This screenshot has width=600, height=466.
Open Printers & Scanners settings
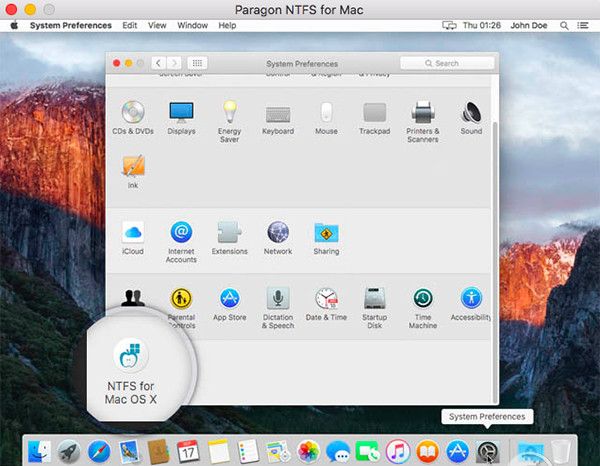(x=423, y=121)
